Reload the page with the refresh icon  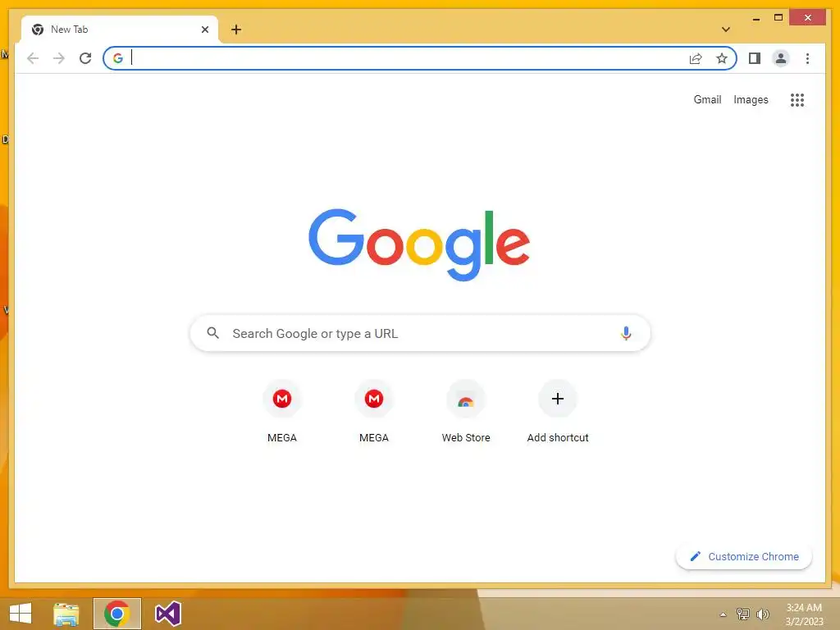[85, 58]
